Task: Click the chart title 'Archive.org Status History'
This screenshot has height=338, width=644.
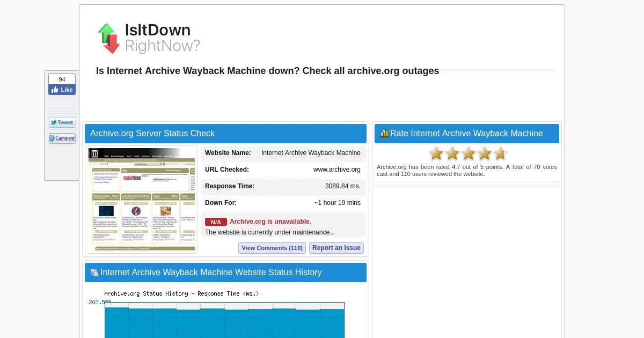Action: coord(181,293)
